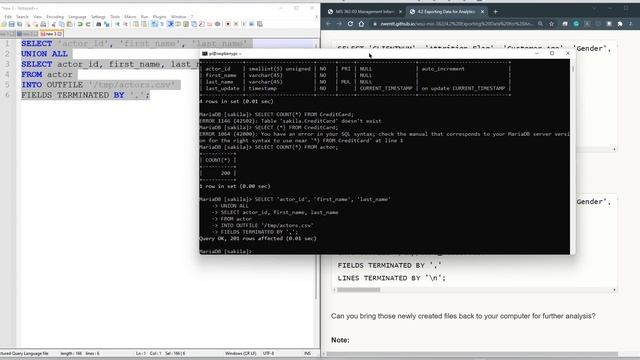Open the Settings menu in Notepad++

pyautogui.click(x=98, y=17)
